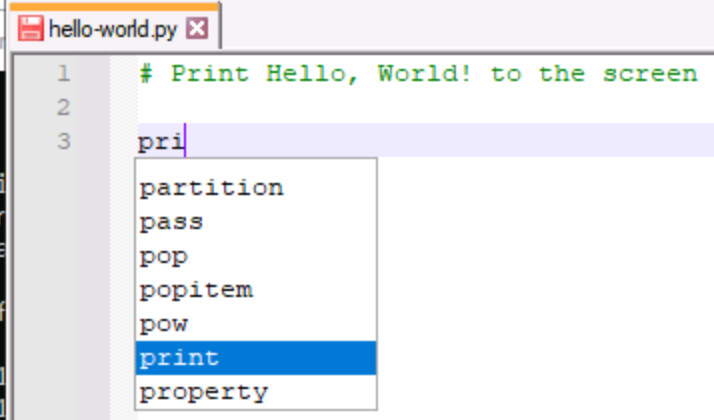Select 'property' in autocomplete list

pos(256,392)
